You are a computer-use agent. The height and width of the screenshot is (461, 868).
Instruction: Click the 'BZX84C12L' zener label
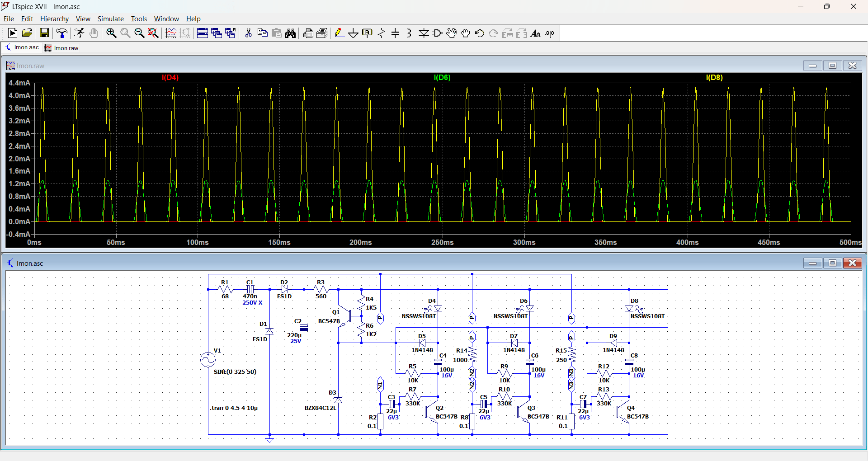(x=321, y=408)
